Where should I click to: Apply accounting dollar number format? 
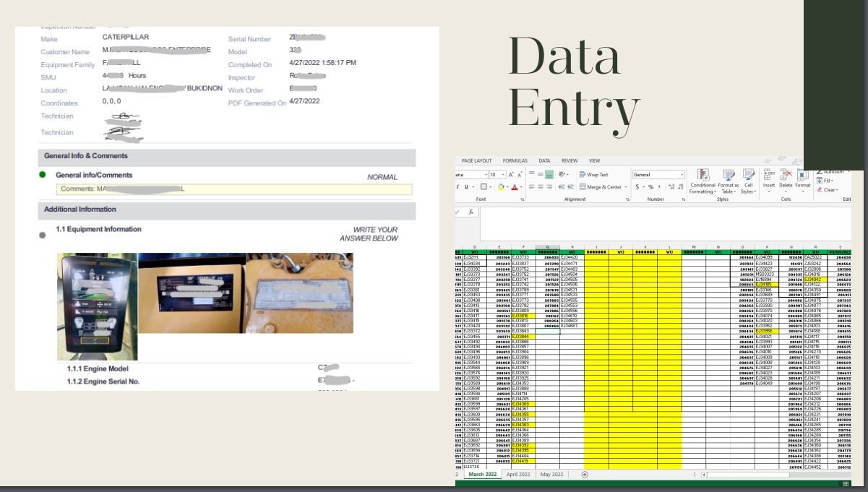(x=638, y=186)
